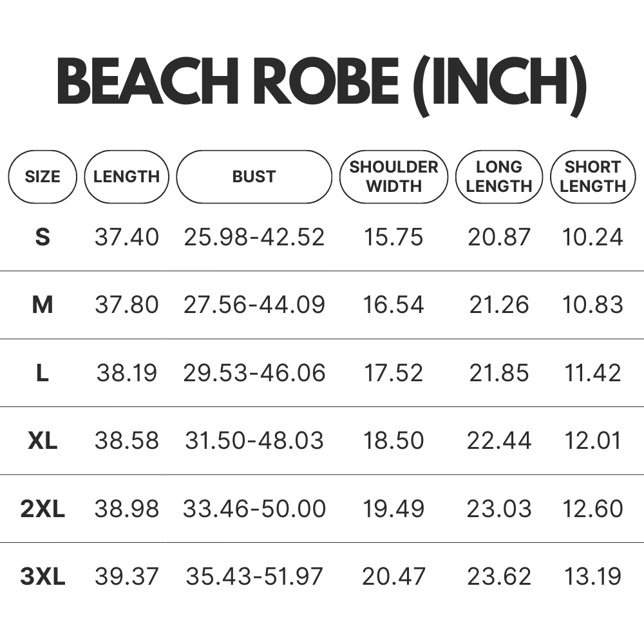Click the SIZE column header pill
644x644 pixels.
coord(43,176)
